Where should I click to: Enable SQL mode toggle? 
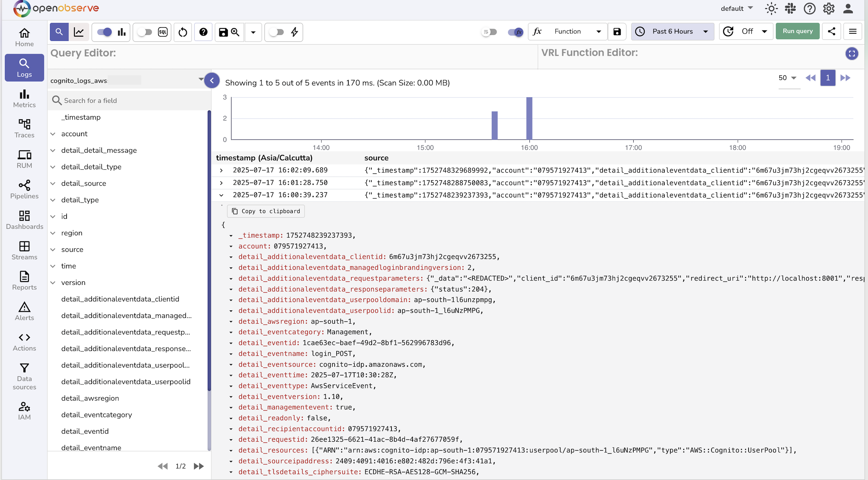click(x=145, y=32)
